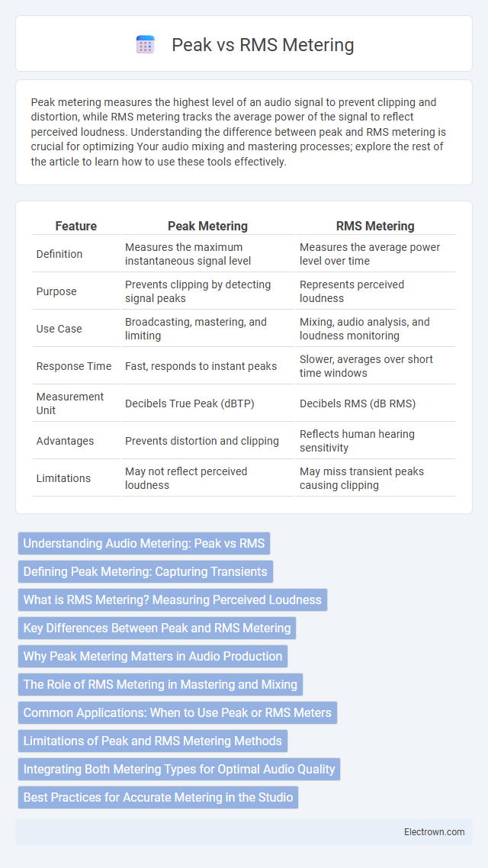
Task: Click the 'Decibels True Peak (dBTP)' cell
Action: (188, 403)
